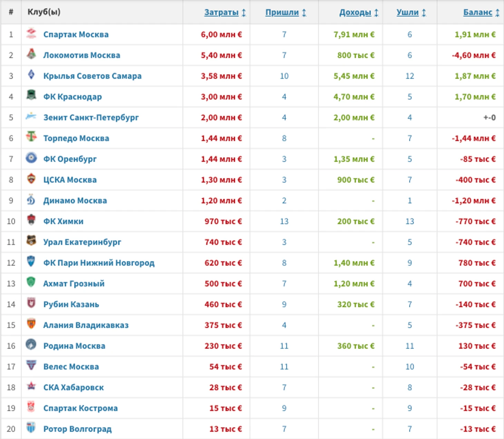Click the sort arrows next to Пришли
504x439 pixels.
(x=304, y=13)
